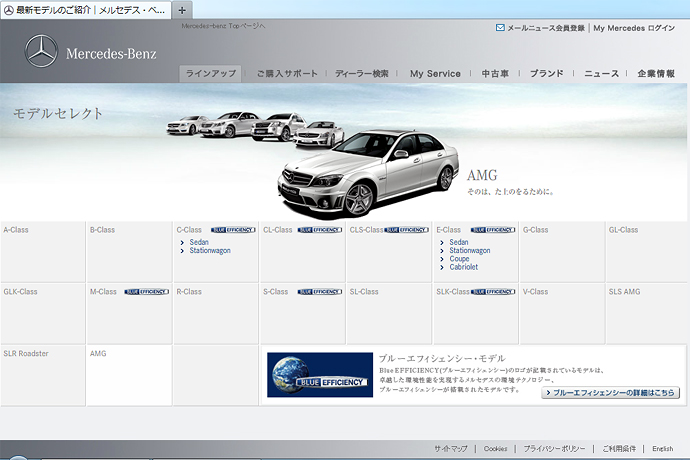Select the G-Class model cell
Screen dimensions: 690x460
tap(562, 252)
